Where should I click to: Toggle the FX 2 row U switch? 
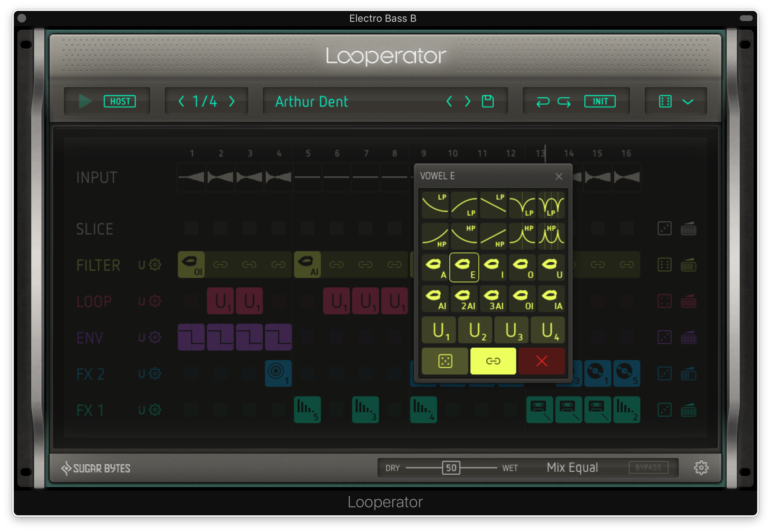pos(142,374)
